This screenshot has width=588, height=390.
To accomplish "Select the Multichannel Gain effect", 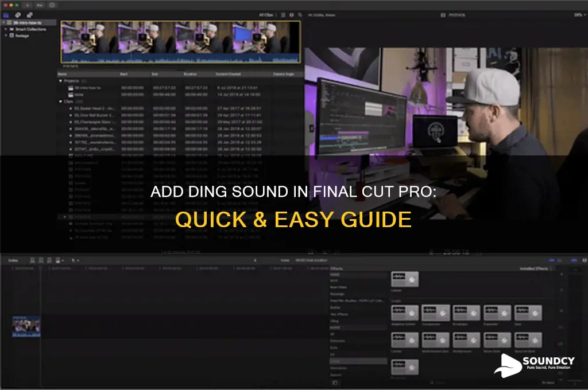I will pyautogui.click(x=435, y=340).
